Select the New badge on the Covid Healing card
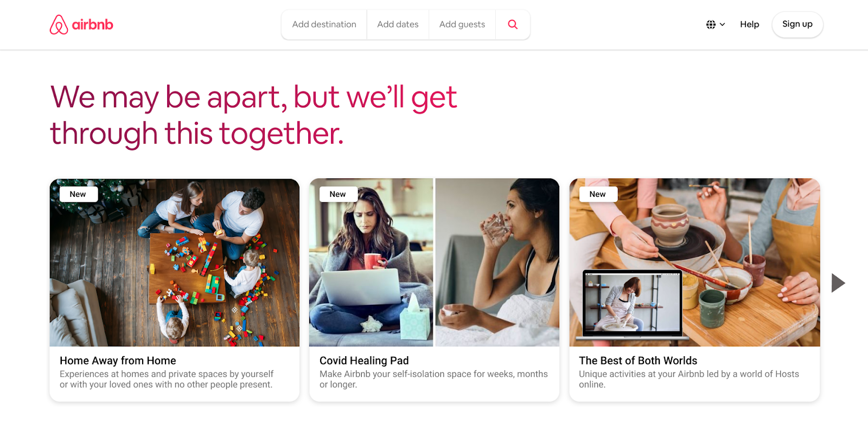 (338, 194)
